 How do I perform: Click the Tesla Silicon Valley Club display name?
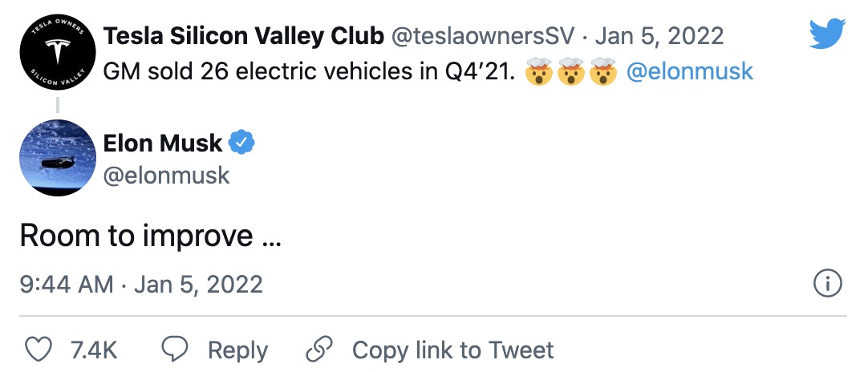point(242,36)
